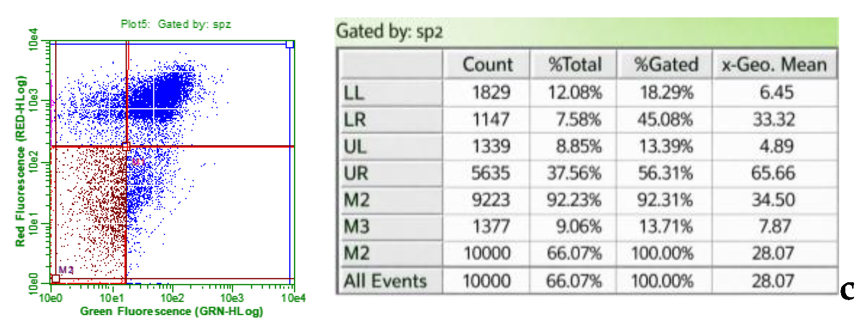Select the Red Fluorescence (RED-HLog) axis label
Viewport: 868px width, 331px height.
[x=20, y=161]
